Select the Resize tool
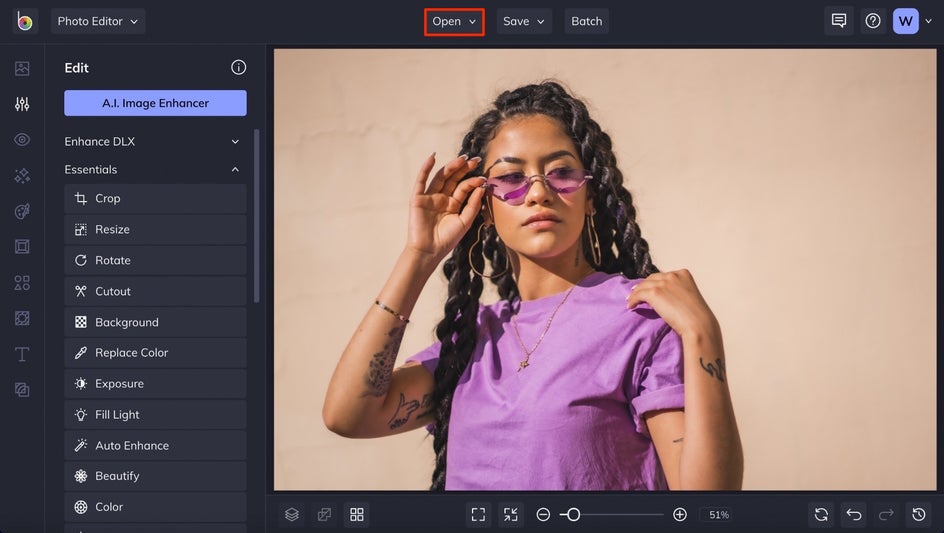 155,229
